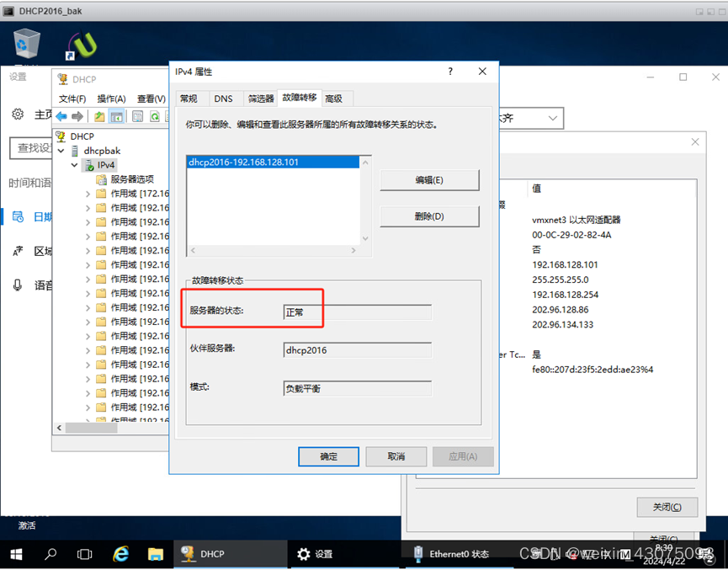The width and height of the screenshot is (728, 570).
Task: Open the Windows Start menu
Action: click(16, 554)
